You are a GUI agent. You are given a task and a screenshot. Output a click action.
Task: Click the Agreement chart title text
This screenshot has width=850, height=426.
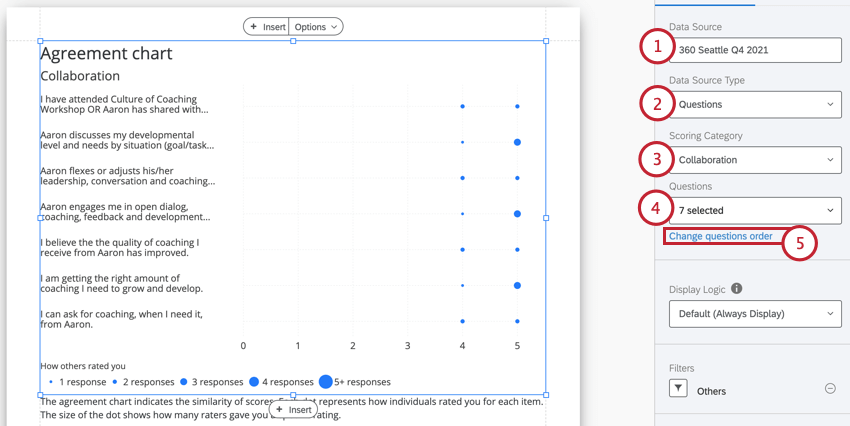tap(106, 53)
